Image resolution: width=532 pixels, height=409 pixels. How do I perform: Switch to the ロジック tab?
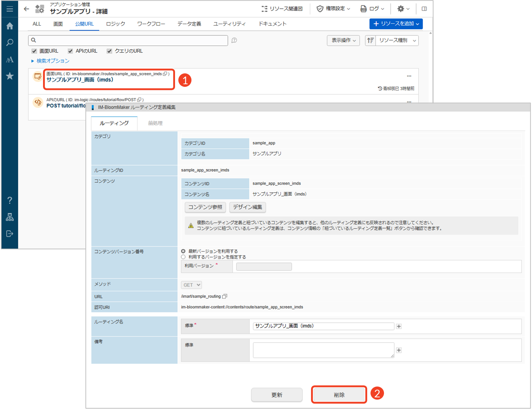tap(115, 24)
